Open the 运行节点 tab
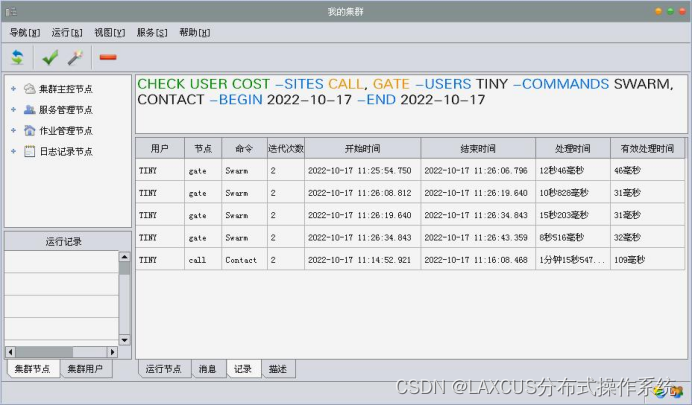Screen dimensions: 692x406 point(164,369)
